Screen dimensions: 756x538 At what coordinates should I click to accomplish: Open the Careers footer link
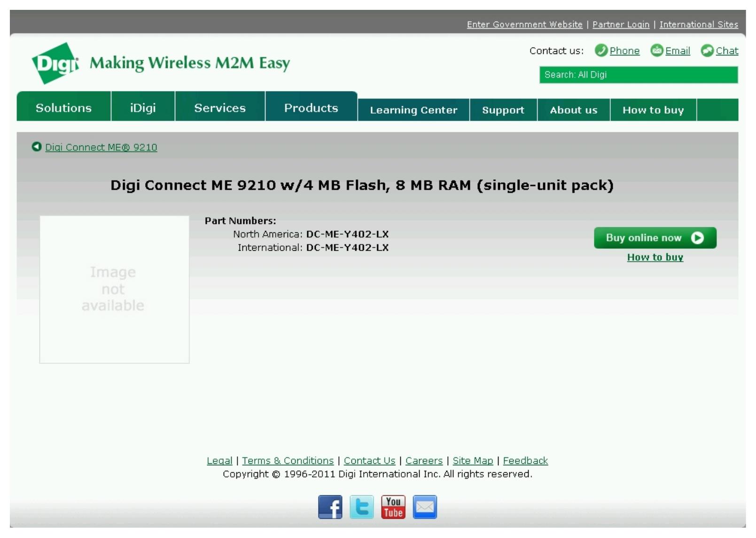424,461
